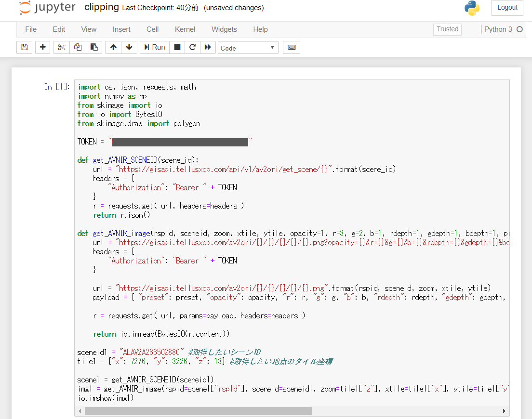Click the return r.json() line
Viewport: 532px width, 419px height.
tap(121, 215)
